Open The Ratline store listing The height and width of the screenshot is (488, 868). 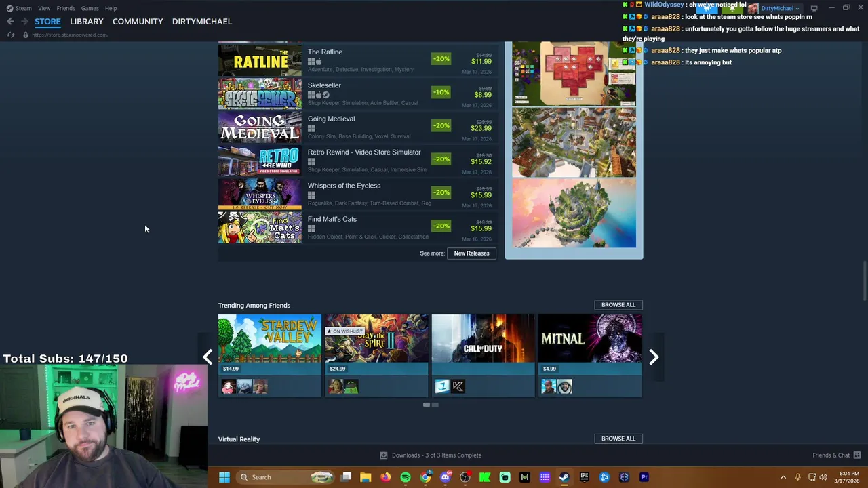tap(359, 60)
